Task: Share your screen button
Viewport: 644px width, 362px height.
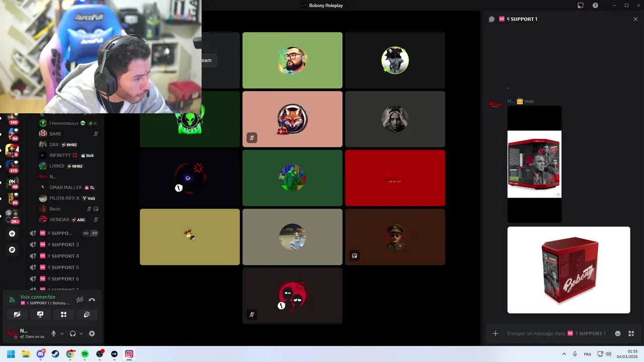Action: click(40, 314)
